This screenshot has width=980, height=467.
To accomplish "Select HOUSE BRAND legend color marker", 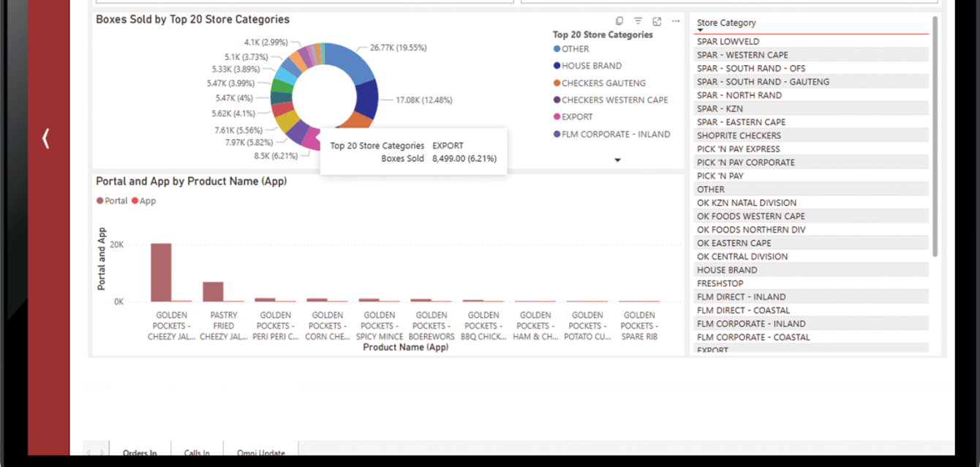I will point(557,66).
